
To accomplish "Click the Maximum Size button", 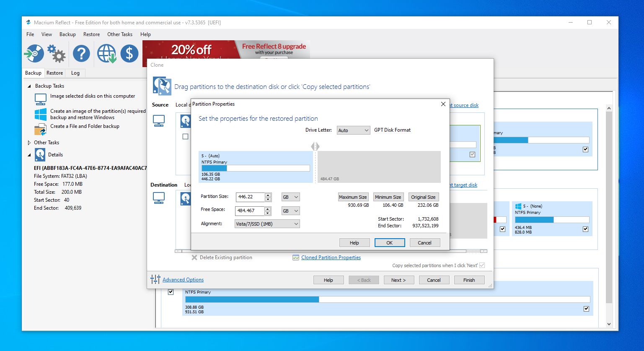I will 353,197.
